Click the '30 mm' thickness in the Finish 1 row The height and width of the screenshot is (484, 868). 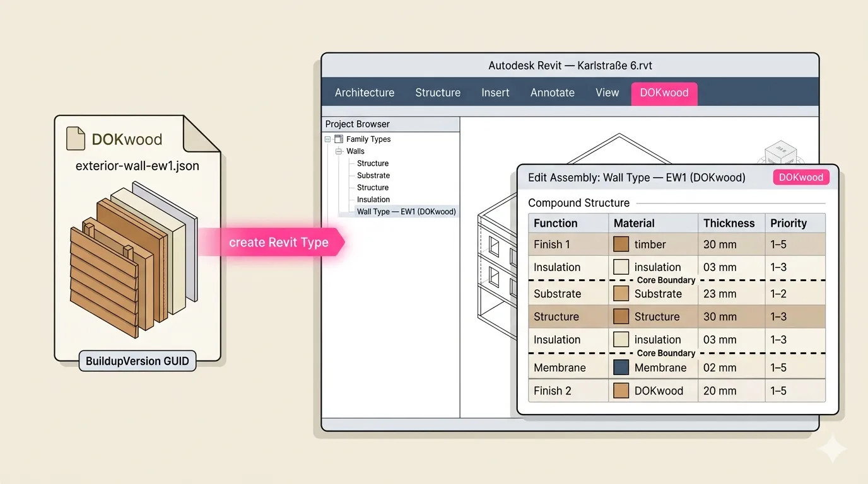pos(720,245)
